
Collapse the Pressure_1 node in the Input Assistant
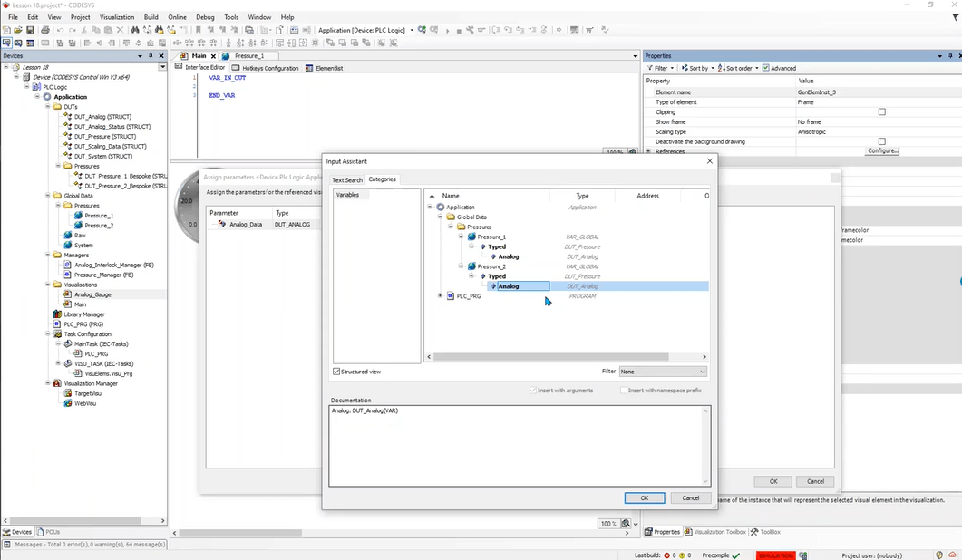(461, 237)
